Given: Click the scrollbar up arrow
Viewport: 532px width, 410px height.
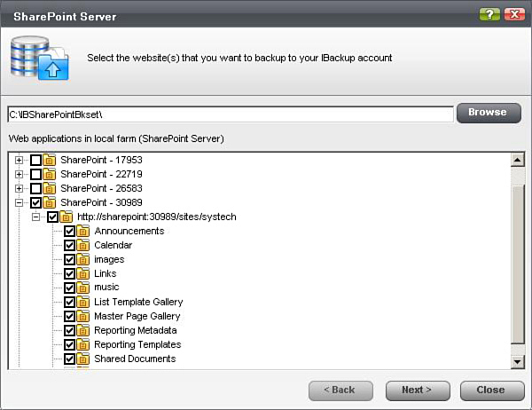Looking at the screenshot, I should (518, 160).
